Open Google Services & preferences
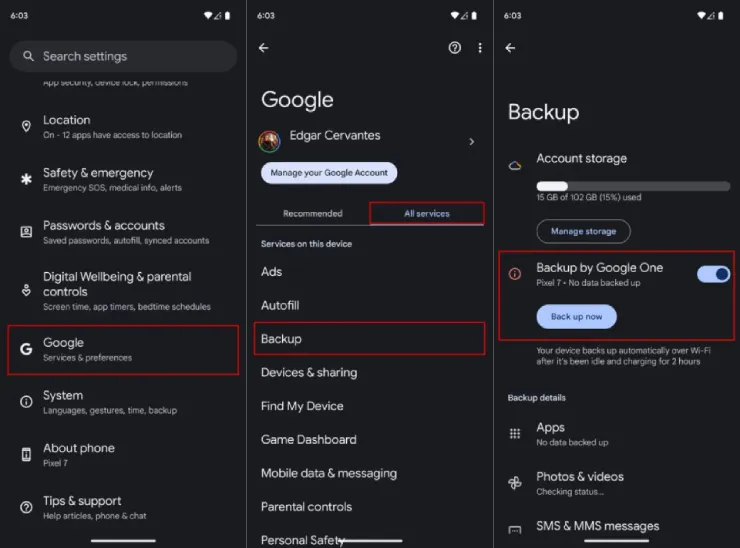Image resolution: width=740 pixels, height=548 pixels. pyautogui.click(x=123, y=350)
